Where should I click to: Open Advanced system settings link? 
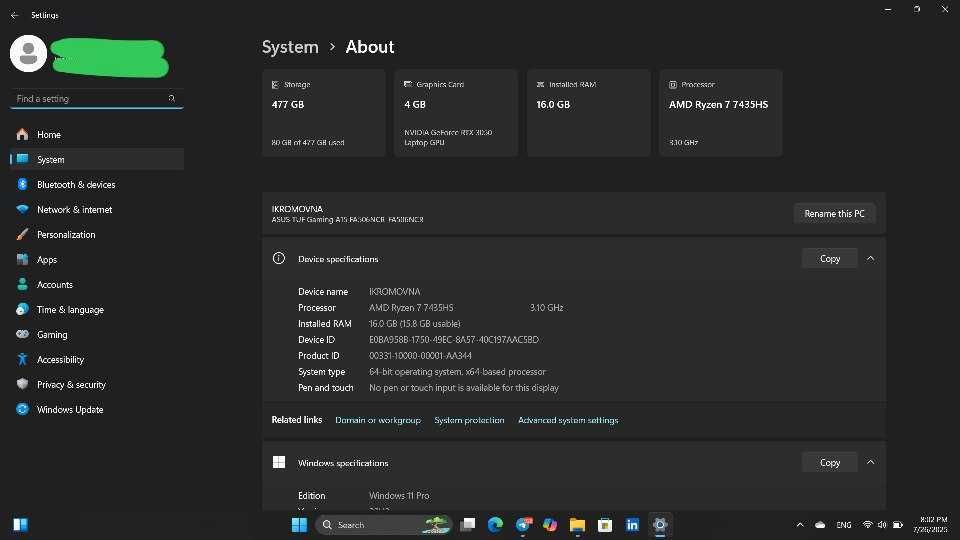pyautogui.click(x=568, y=421)
